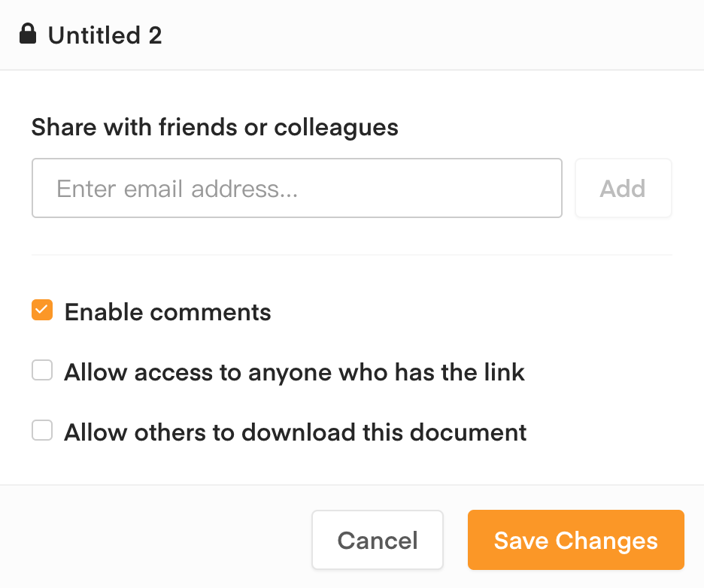Focus the Enter email address input field
The width and height of the screenshot is (704, 588).
pos(296,188)
